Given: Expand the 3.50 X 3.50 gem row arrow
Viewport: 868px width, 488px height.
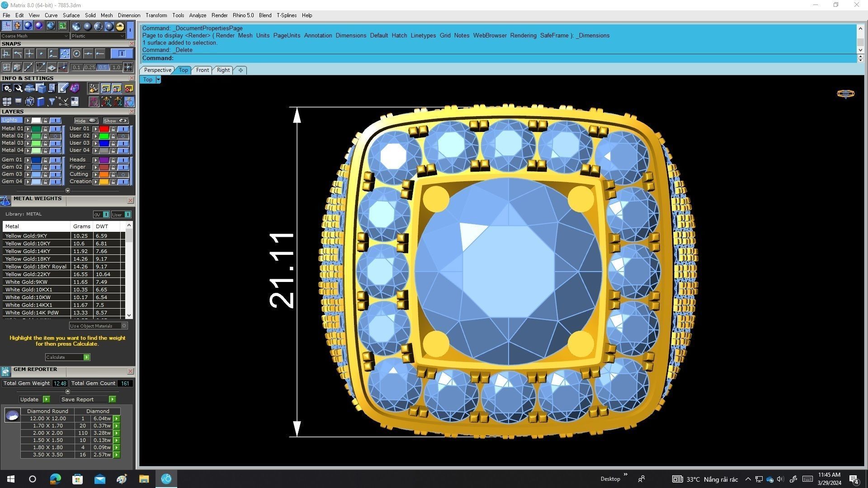Looking at the screenshot, I should pos(117,455).
